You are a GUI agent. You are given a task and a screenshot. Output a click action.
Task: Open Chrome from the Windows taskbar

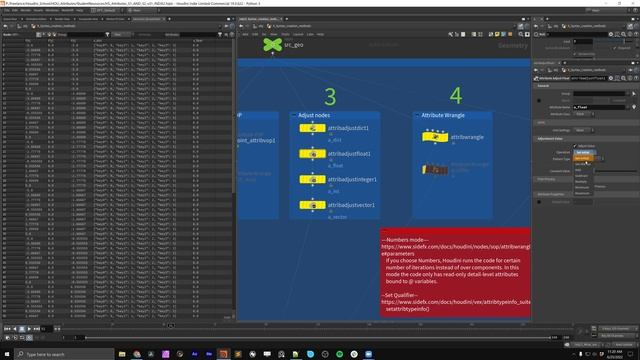coord(137,354)
